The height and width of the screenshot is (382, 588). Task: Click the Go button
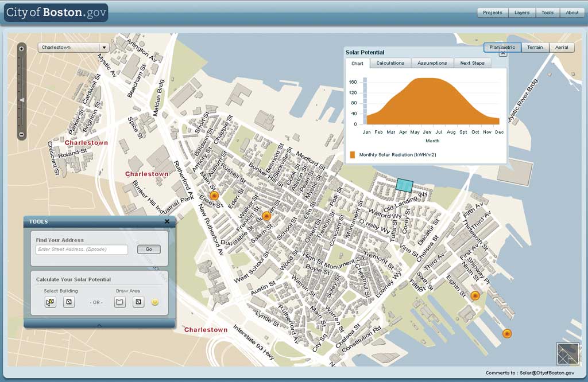[149, 250]
